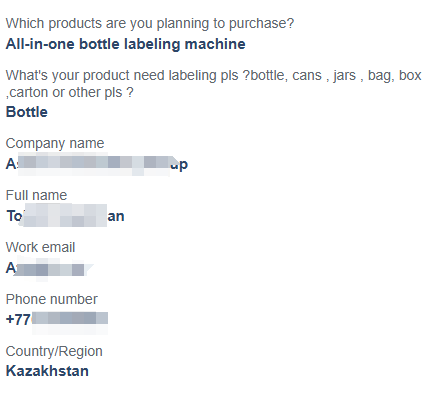437x393 pixels.
Task: Click the 'Full name' label
Action: (36, 195)
